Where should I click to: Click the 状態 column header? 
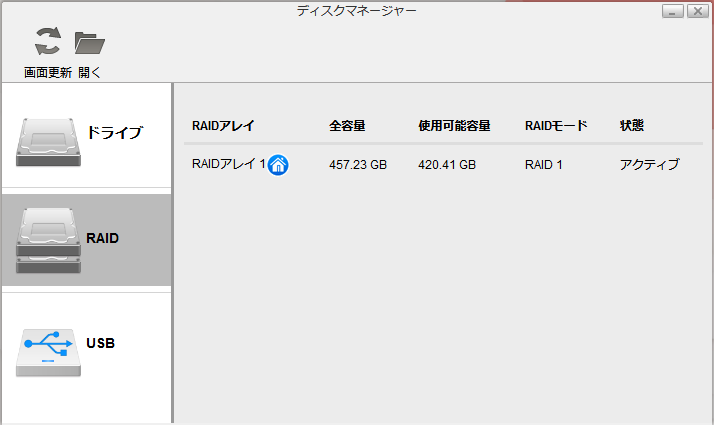tap(632, 125)
